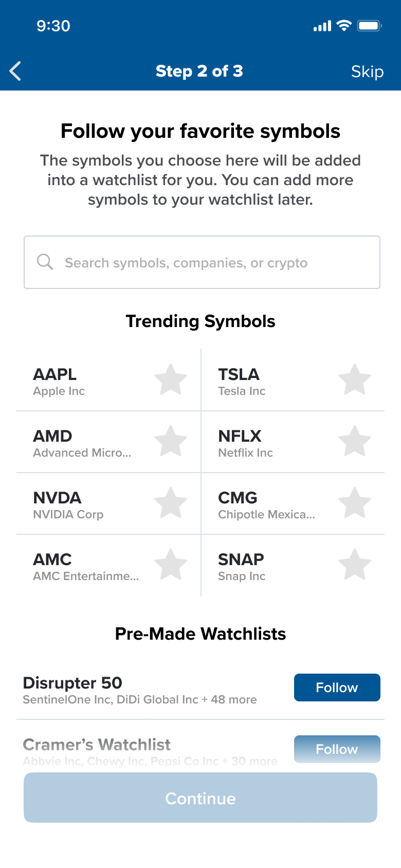The width and height of the screenshot is (401, 868).
Task: Favorite AMD with its star
Action: [171, 442]
